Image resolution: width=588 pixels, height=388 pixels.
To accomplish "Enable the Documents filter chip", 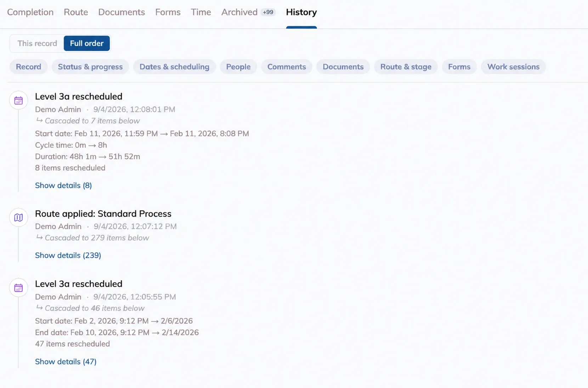I will [343, 67].
